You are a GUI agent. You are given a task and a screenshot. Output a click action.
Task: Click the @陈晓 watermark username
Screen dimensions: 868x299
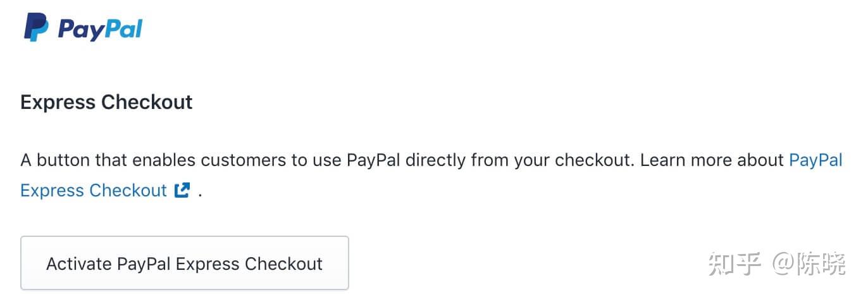pyautogui.click(x=808, y=264)
